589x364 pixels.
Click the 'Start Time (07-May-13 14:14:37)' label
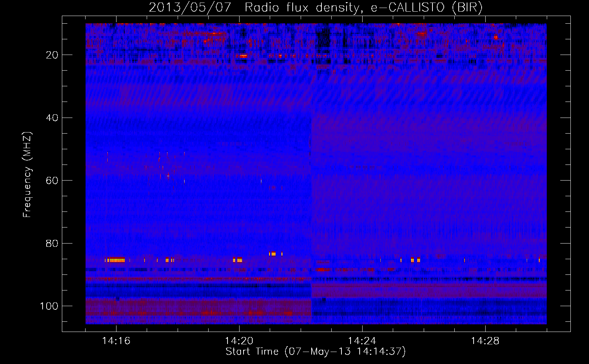pyautogui.click(x=316, y=352)
